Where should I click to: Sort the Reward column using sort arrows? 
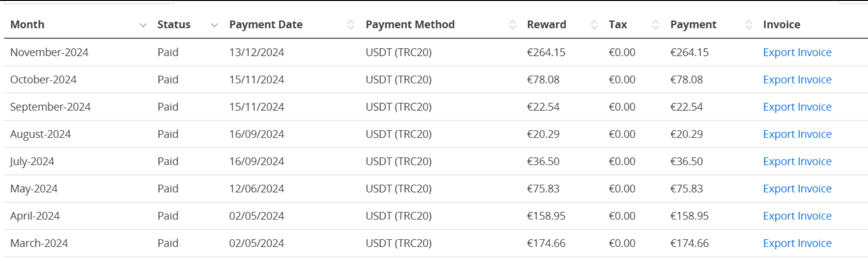click(594, 25)
